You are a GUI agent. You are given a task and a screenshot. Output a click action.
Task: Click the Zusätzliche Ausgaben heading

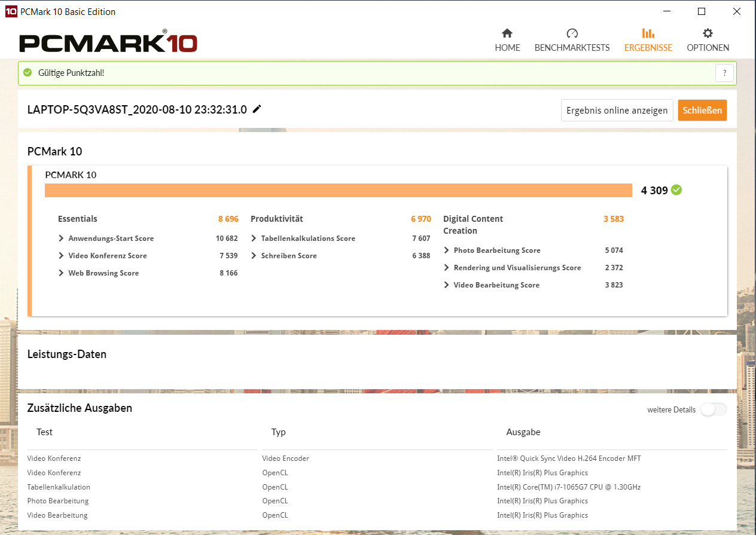coord(80,408)
